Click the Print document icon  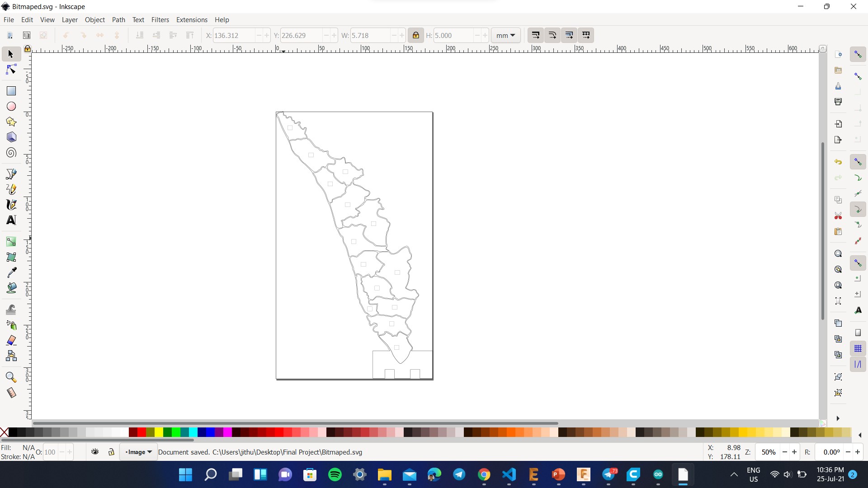point(838,102)
